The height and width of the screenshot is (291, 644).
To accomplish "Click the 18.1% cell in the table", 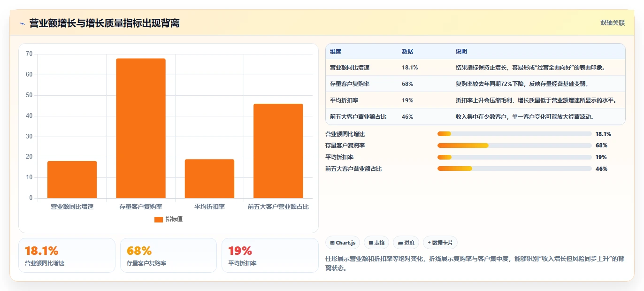I will [x=410, y=67].
